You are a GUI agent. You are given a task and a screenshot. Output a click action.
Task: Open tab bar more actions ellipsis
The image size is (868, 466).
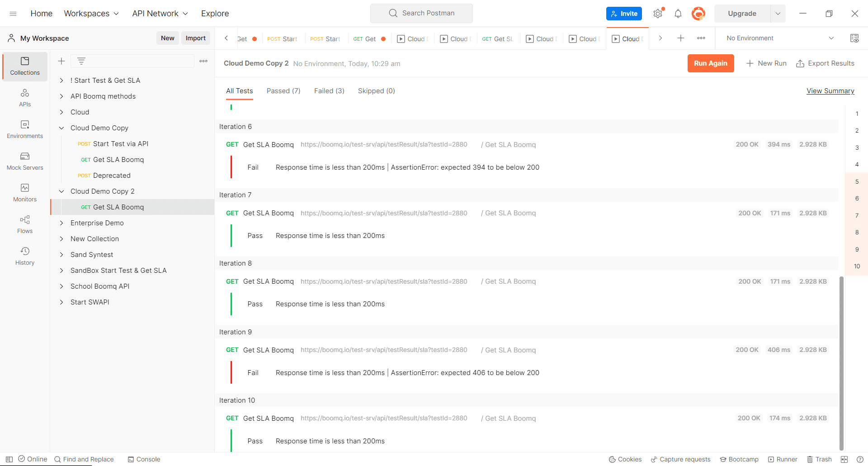[x=701, y=38]
